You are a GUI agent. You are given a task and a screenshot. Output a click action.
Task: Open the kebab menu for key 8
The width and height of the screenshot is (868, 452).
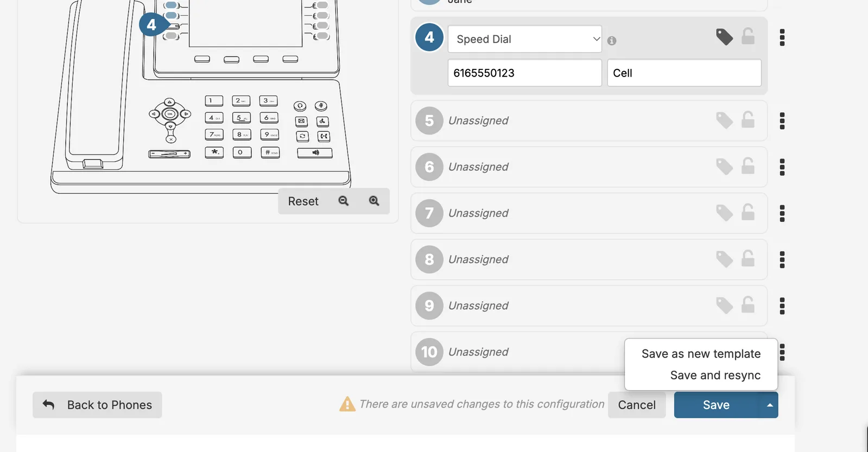click(x=782, y=260)
